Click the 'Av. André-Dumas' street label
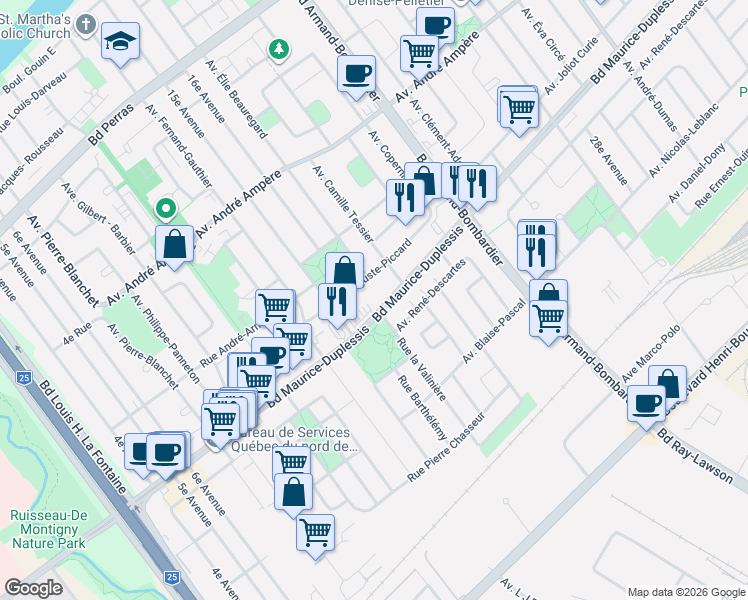The height and width of the screenshot is (600, 748). [650, 96]
